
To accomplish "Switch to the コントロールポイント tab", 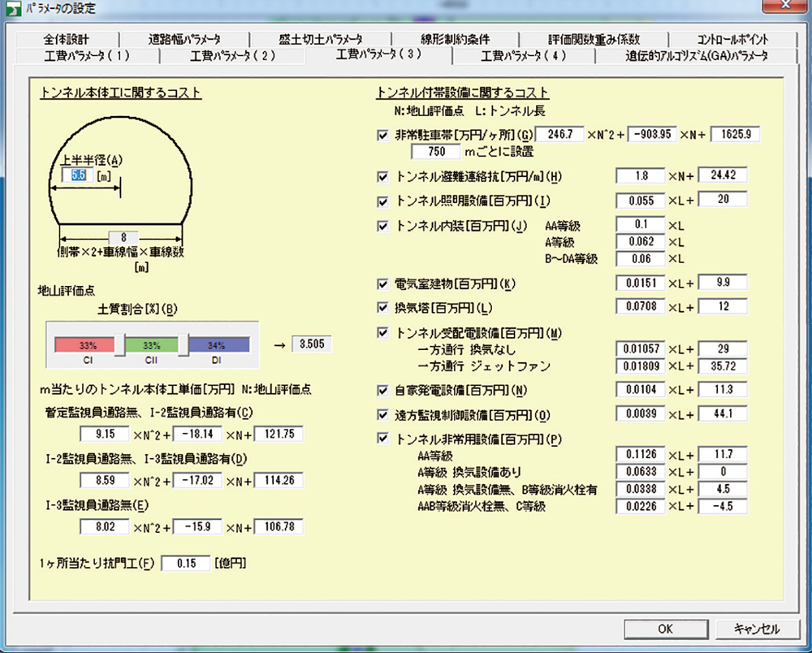I will 732,39.
